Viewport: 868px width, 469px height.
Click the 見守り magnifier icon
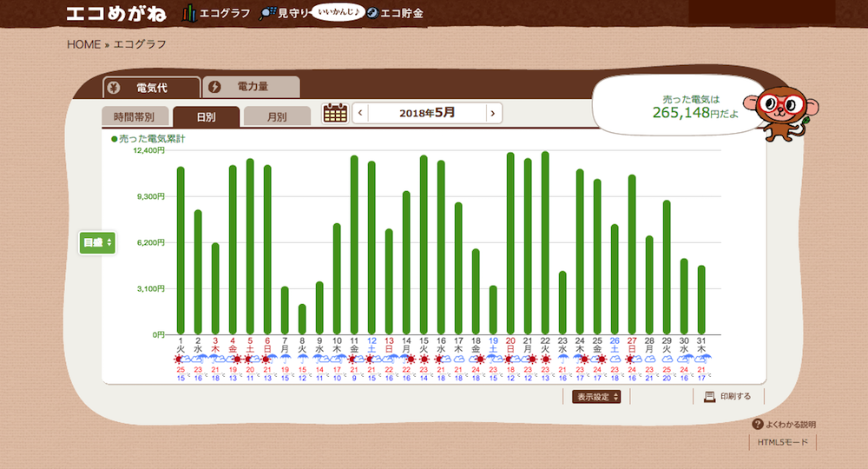click(x=267, y=13)
